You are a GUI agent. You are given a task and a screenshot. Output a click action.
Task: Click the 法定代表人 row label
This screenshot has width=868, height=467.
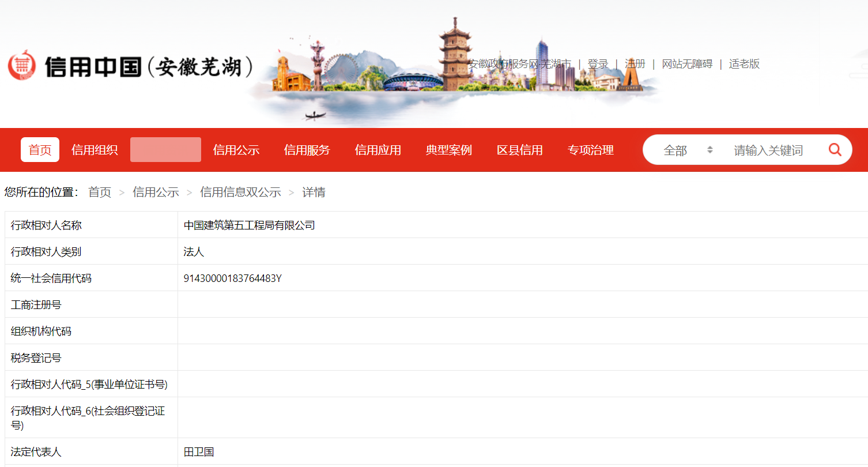coord(36,452)
